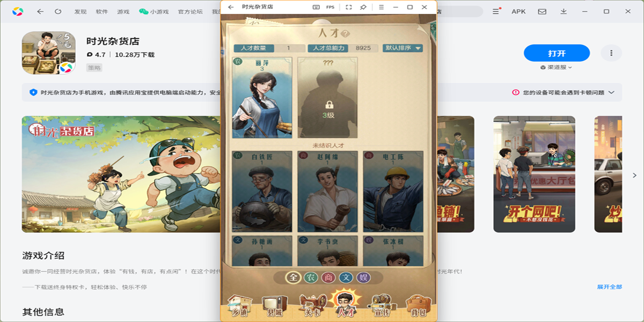Viewport: 644px width, 322px height.
Task: Click the red device warning icon
Action: click(516, 92)
